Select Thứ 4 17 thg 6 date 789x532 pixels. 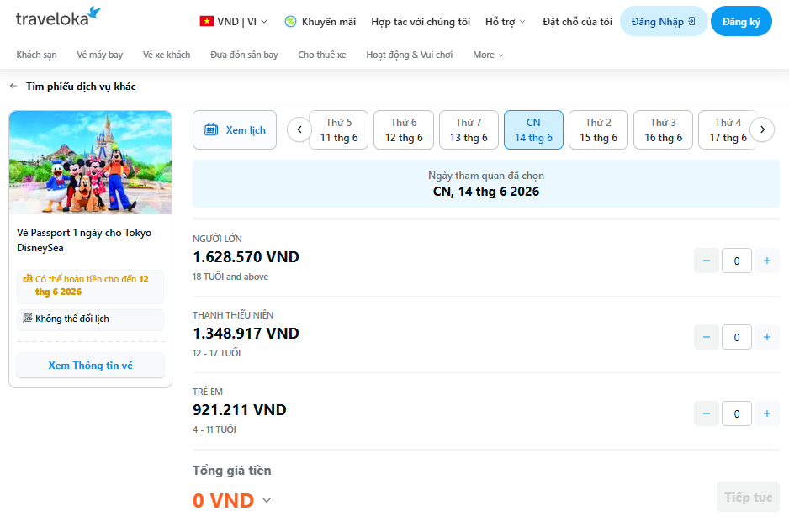(728, 129)
